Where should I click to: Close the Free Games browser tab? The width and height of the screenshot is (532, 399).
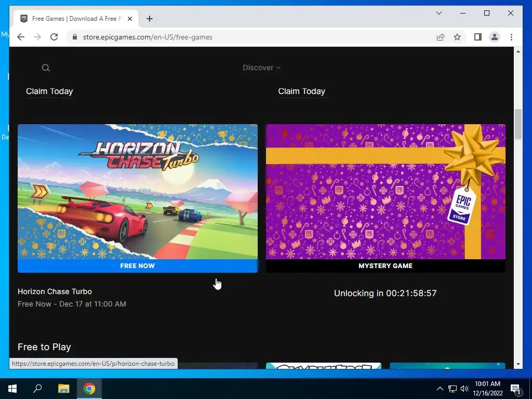click(130, 19)
